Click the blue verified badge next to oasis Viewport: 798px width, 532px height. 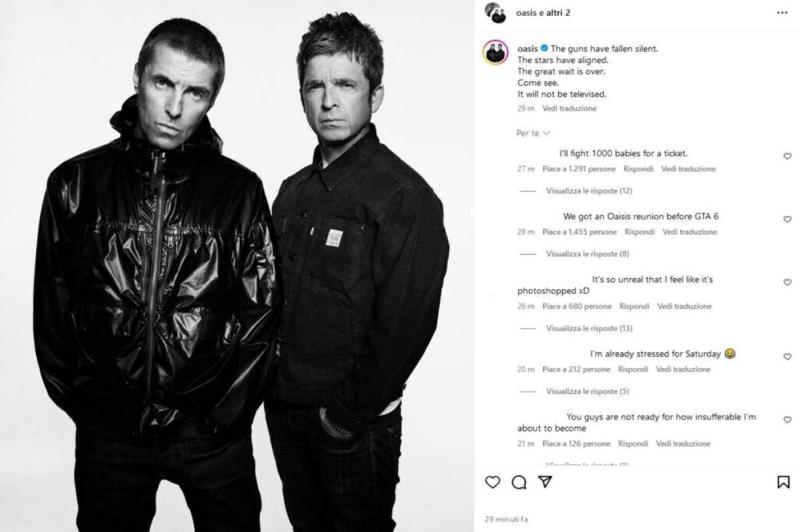point(544,49)
